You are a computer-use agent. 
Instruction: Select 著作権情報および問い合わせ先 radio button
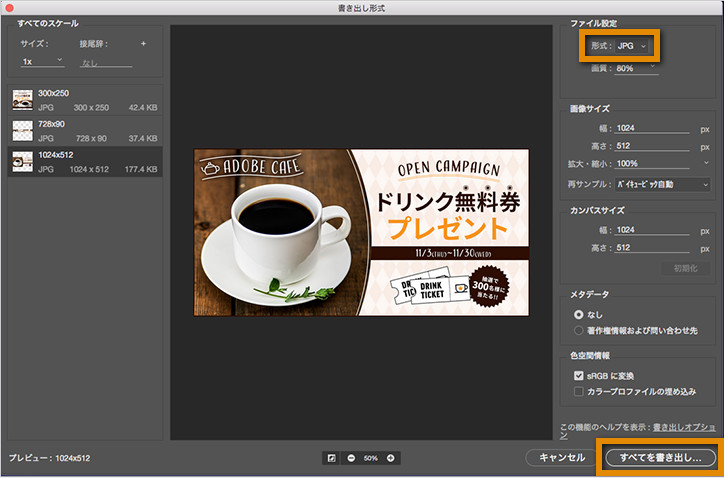pyautogui.click(x=579, y=331)
